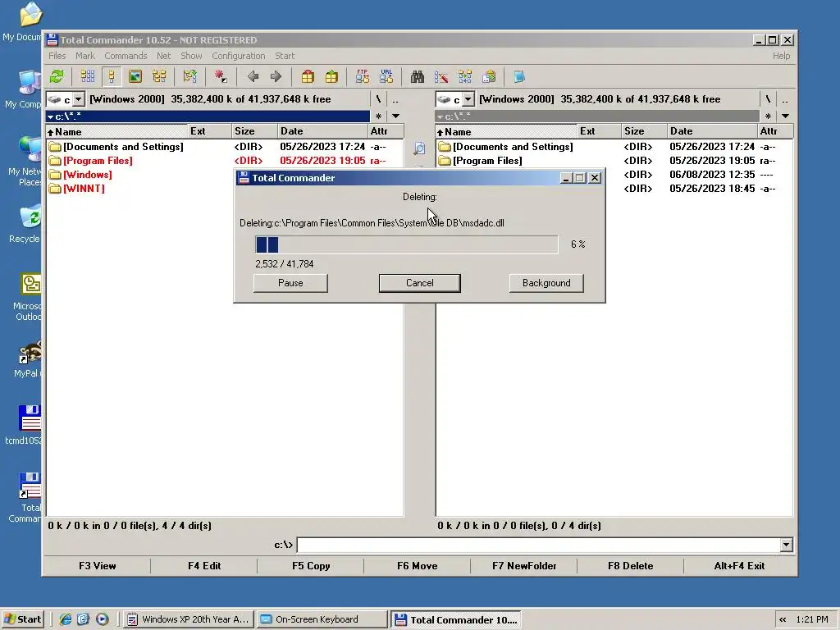Click the deletion progress bar

click(407, 244)
